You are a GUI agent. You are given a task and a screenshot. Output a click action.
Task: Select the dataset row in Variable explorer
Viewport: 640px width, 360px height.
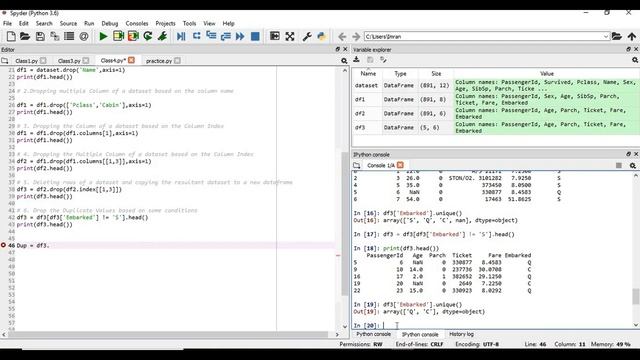[496, 85]
